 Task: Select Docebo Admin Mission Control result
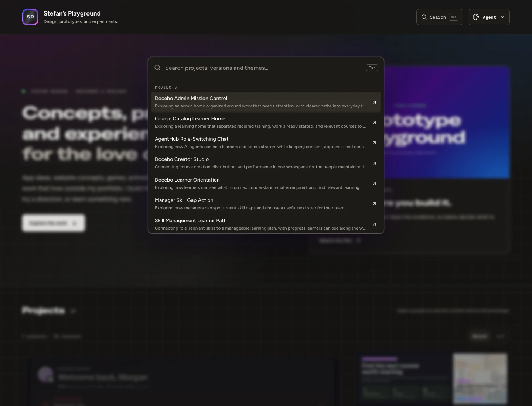pyautogui.click(x=266, y=102)
